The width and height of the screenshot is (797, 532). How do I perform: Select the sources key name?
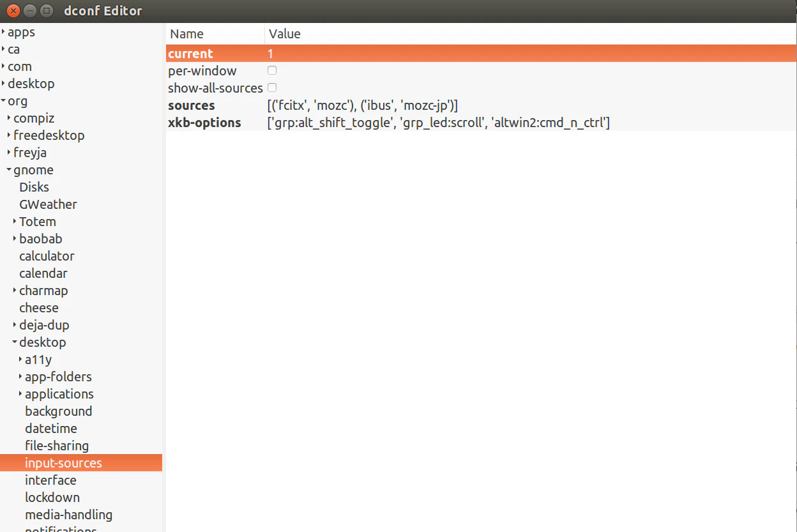click(x=192, y=105)
